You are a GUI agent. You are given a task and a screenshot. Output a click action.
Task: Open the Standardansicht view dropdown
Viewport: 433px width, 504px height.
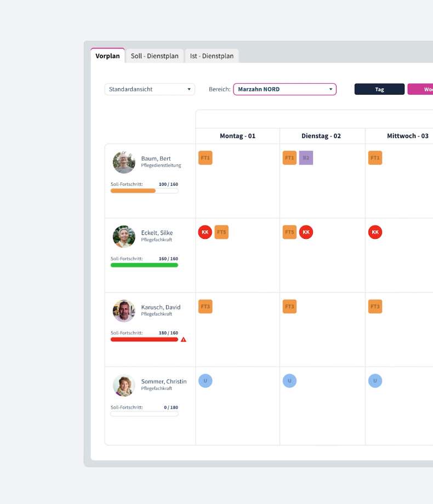point(150,89)
